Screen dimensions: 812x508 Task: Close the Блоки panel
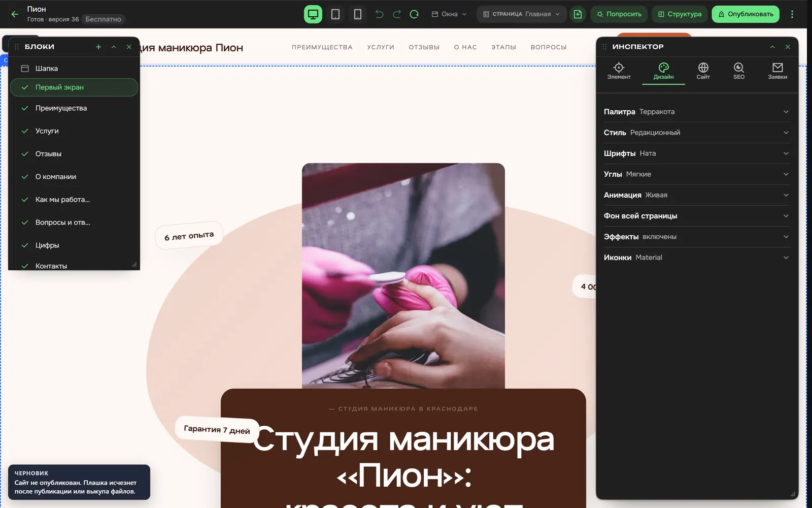pyautogui.click(x=129, y=47)
